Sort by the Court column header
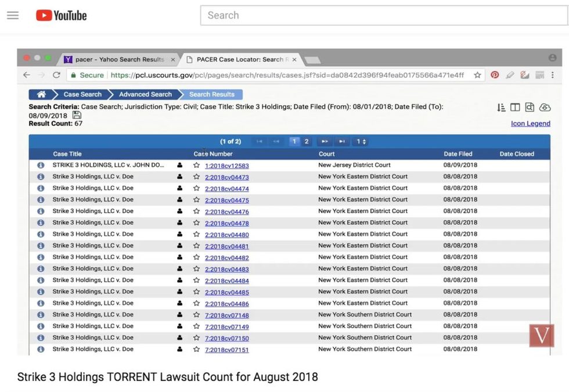569x392 pixels. tap(326, 154)
